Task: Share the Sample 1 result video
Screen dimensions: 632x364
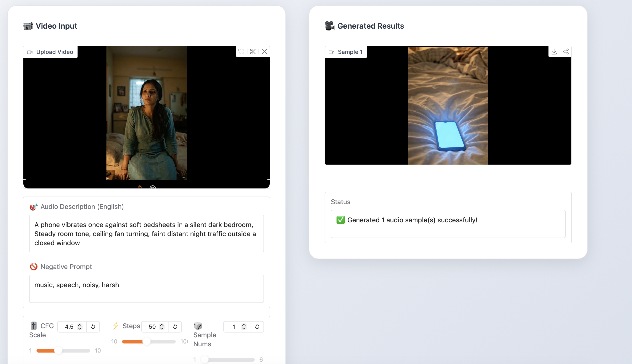Action: 566,52
